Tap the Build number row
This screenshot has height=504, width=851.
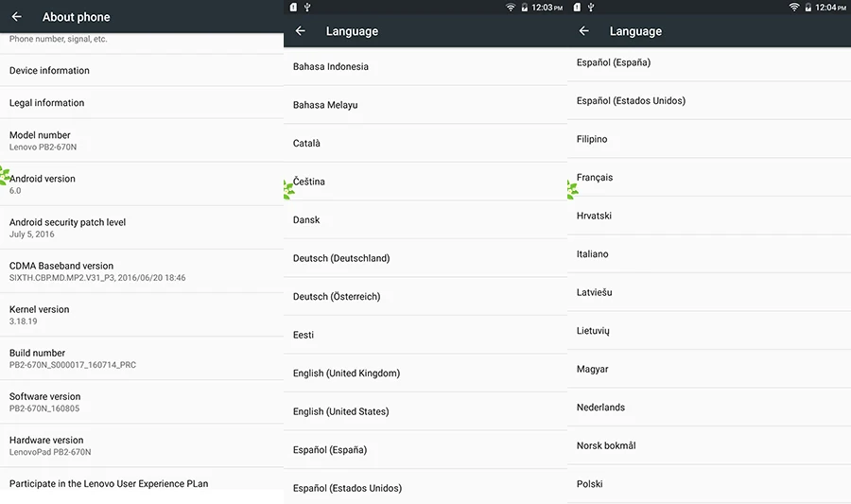click(142, 358)
